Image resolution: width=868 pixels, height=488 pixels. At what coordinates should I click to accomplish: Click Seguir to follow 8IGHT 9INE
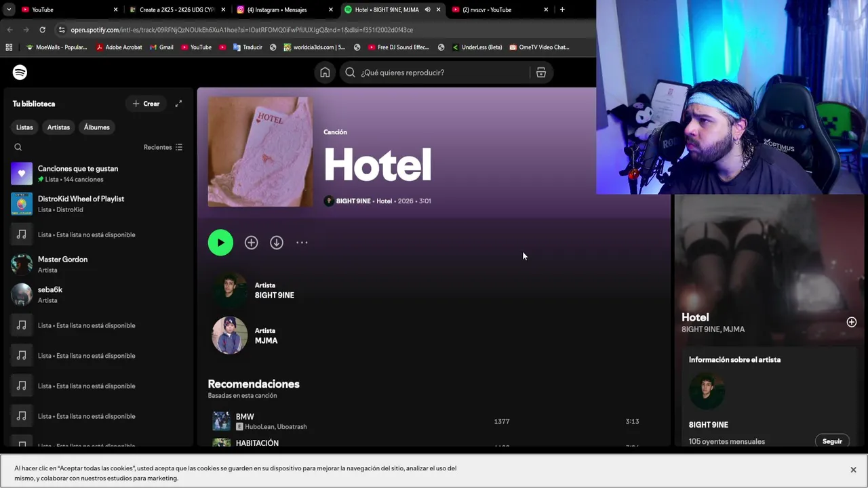(x=832, y=441)
